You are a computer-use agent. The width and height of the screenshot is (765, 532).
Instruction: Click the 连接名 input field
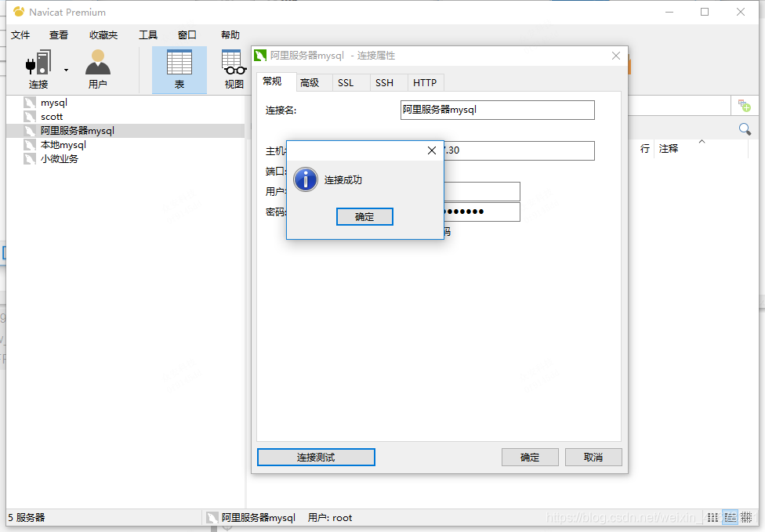coord(497,110)
